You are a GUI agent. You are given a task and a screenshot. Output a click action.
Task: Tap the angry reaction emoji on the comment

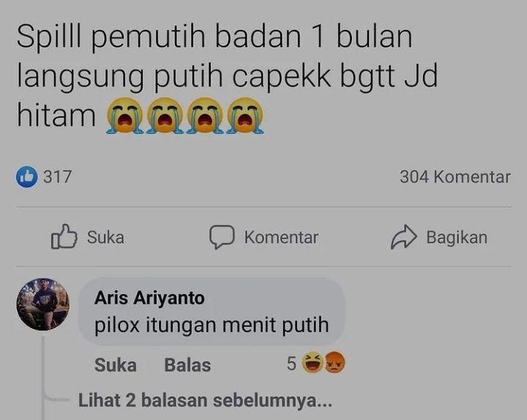(334, 362)
